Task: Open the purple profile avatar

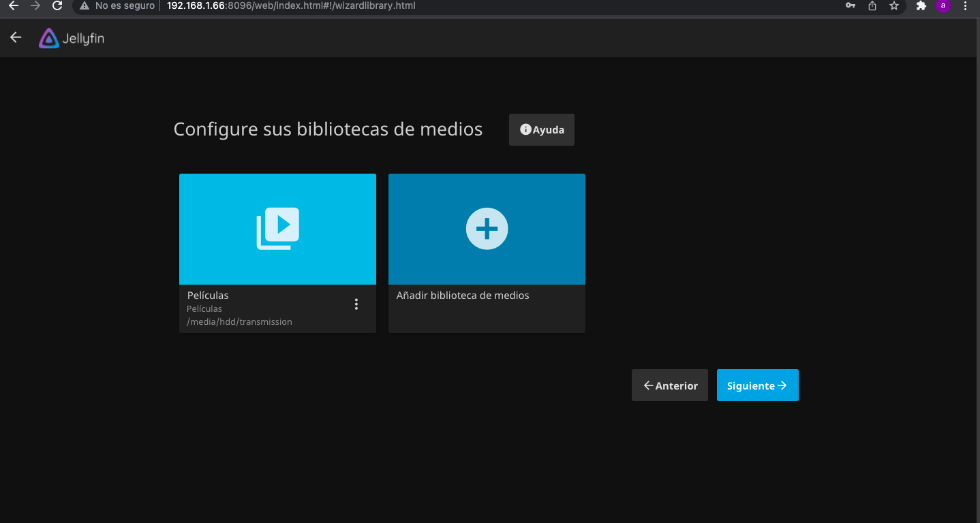Action: coord(943,5)
